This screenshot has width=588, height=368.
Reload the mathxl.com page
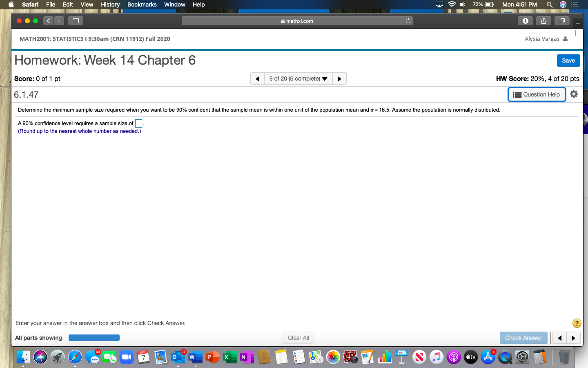(x=408, y=21)
